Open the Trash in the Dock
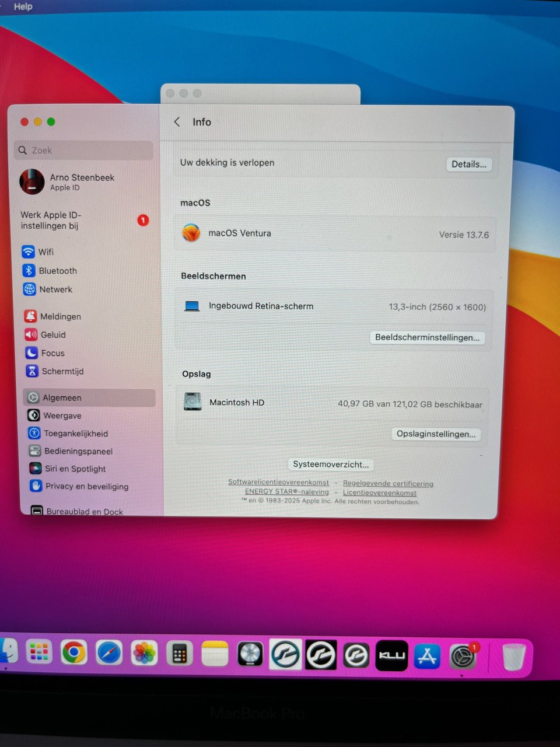Image resolution: width=560 pixels, height=747 pixels. [x=513, y=658]
